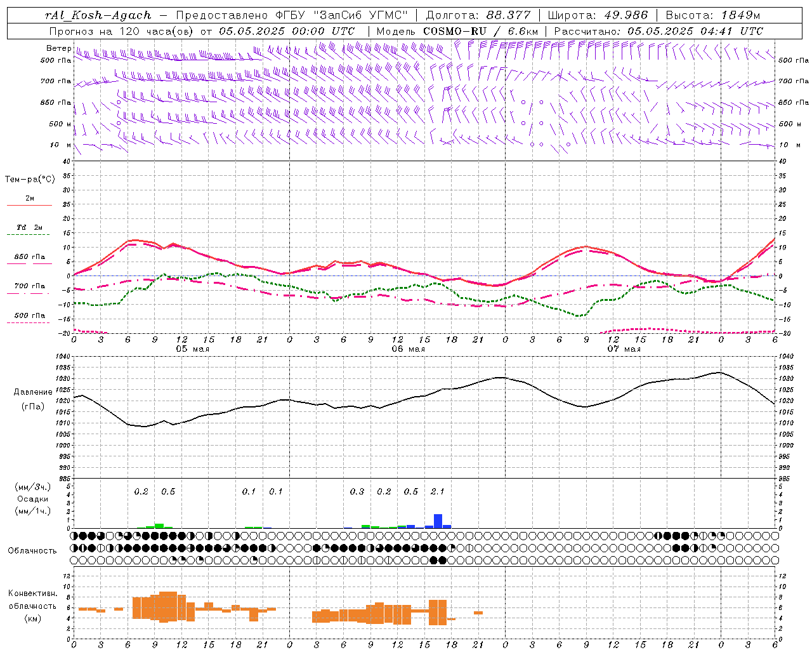Click the latitude value 49.986

click(625, 15)
